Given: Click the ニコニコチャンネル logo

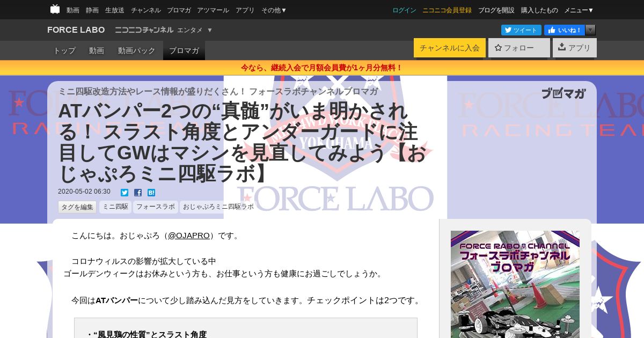Looking at the screenshot, I should [144, 30].
